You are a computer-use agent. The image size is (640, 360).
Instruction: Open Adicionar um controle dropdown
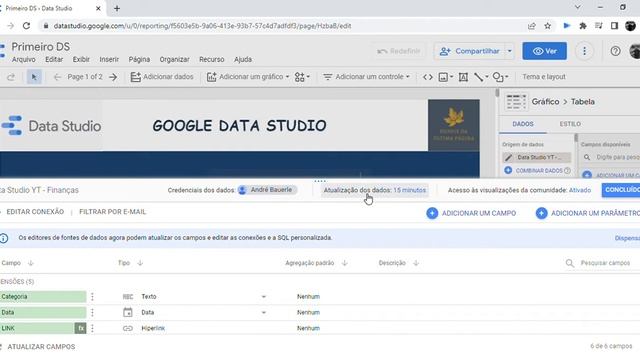click(x=366, y=77)
